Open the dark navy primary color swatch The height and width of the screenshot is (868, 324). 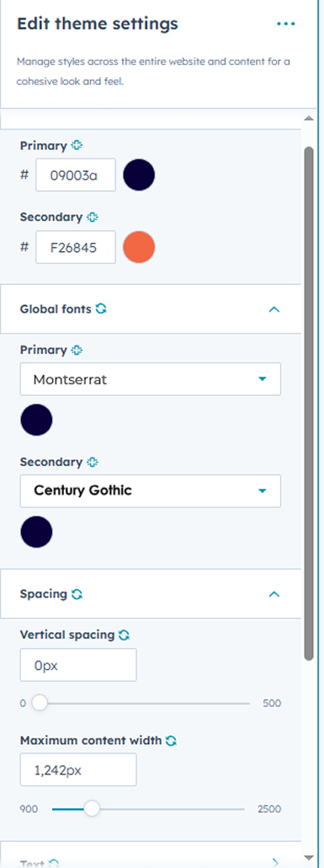point(139,175)
